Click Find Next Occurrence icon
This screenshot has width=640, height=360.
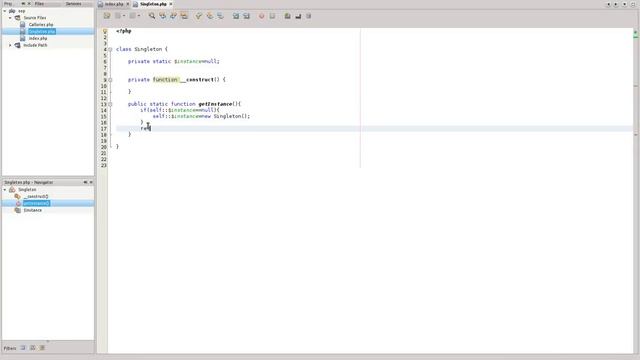pos(173,16)
